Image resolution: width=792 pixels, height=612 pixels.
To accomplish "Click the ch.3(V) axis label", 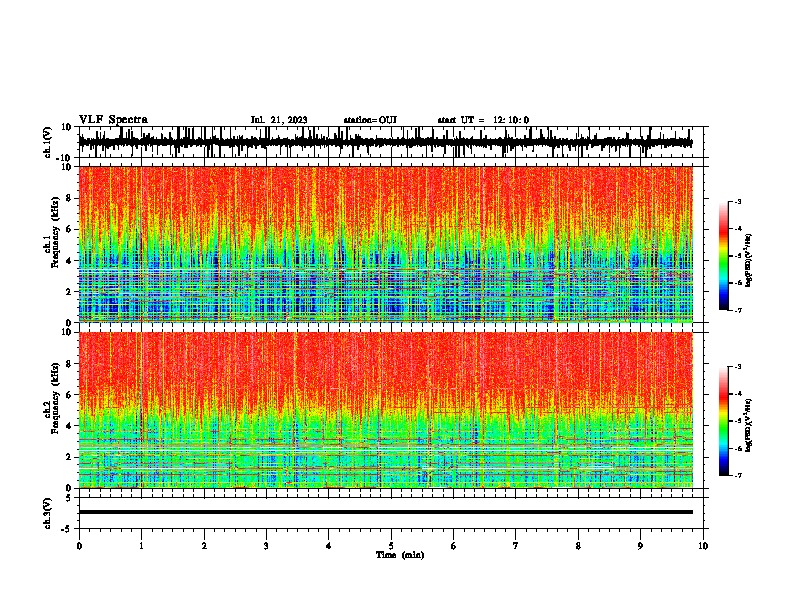I will (48, 513).
